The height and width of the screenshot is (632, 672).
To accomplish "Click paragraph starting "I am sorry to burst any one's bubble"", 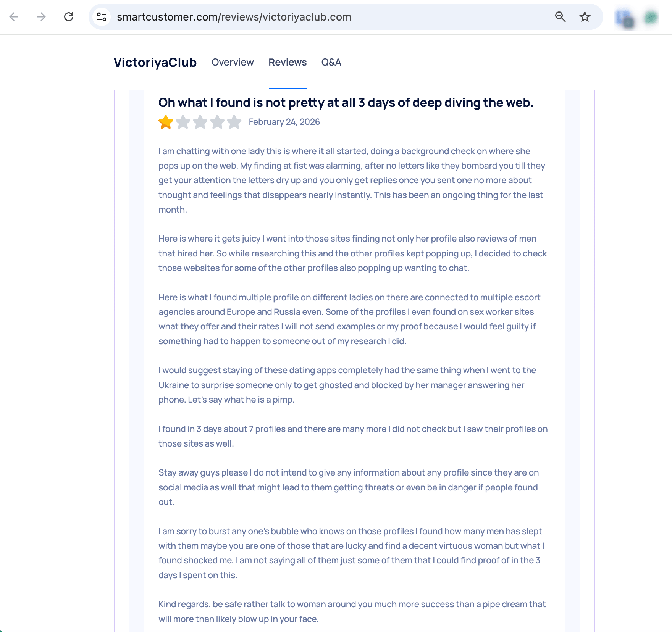I will [x=351, y=553].
